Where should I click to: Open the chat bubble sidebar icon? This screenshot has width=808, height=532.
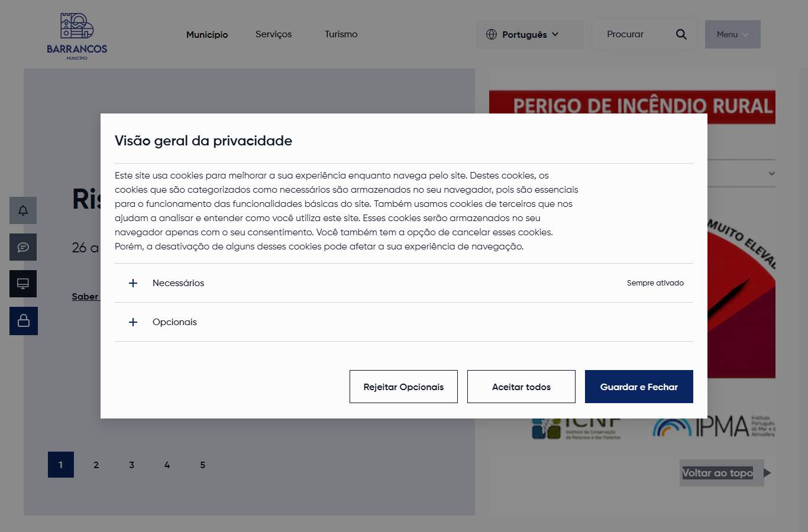[x=23, y=247]
